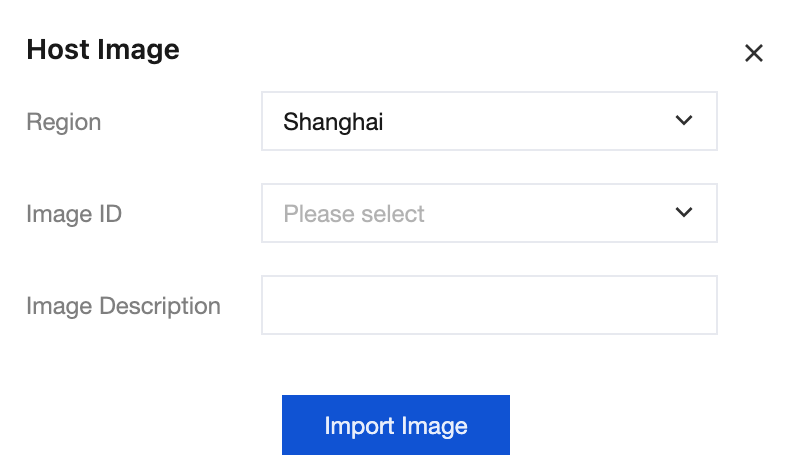792x468 pixels.
Task: Click the "Please select" placeholder text
Action: (354, 213)
